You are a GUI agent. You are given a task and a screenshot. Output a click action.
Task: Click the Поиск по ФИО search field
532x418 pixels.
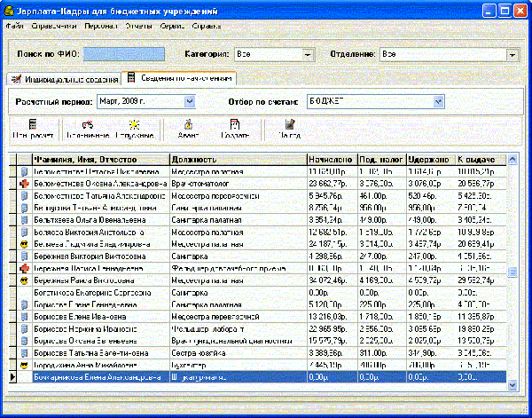click(x=124, y=55)
